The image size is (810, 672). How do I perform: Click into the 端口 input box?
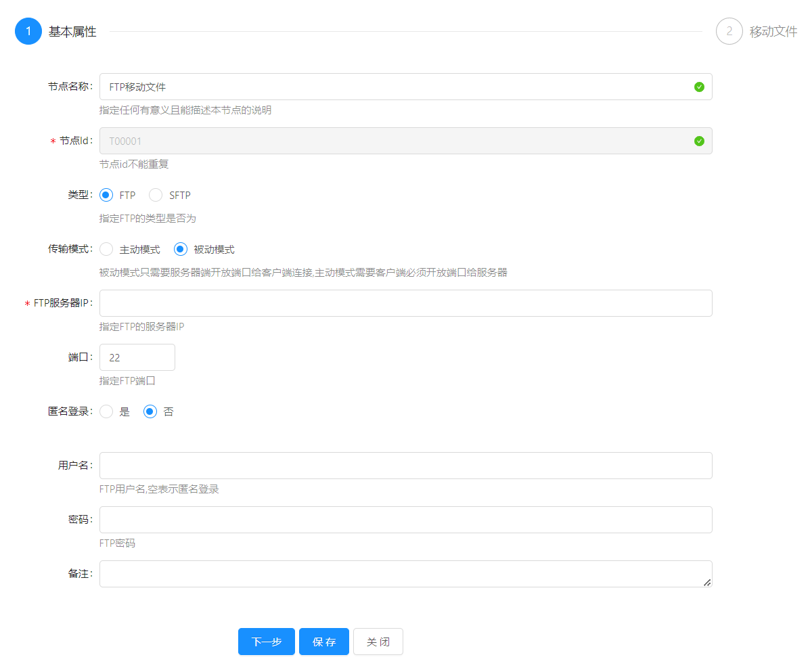137,357
